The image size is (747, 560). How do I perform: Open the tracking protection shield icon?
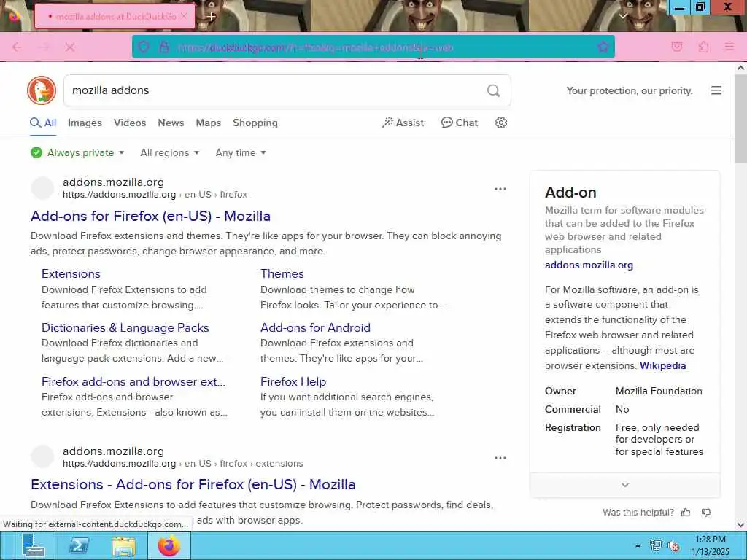[x=144, y=47]
